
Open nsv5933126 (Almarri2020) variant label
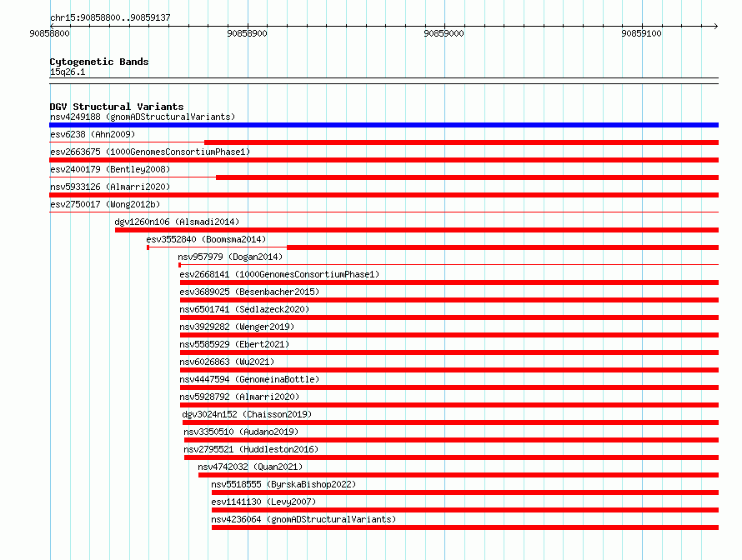click(110, 187)
